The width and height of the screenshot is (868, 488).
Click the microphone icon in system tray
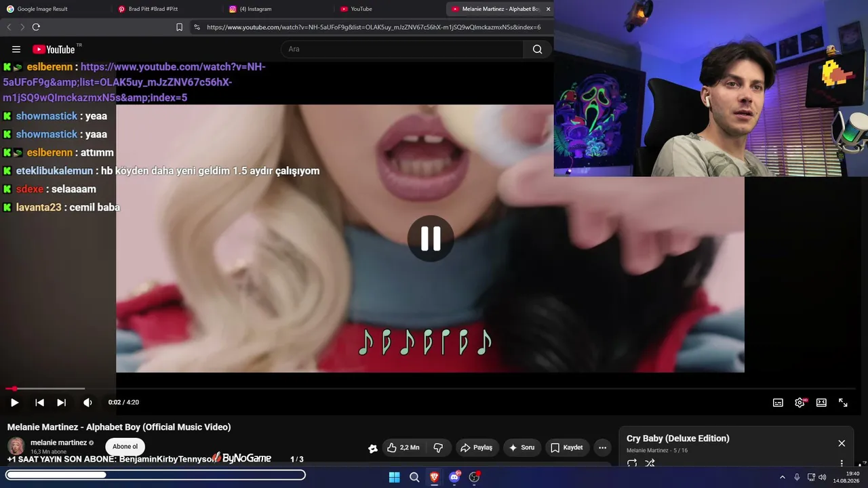coord(797,477)
